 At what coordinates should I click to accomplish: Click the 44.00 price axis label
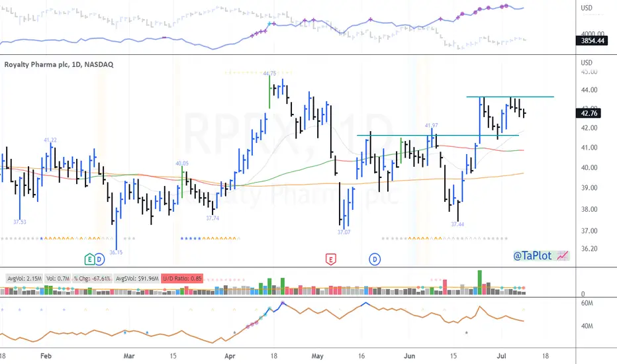tap(589, 90)
